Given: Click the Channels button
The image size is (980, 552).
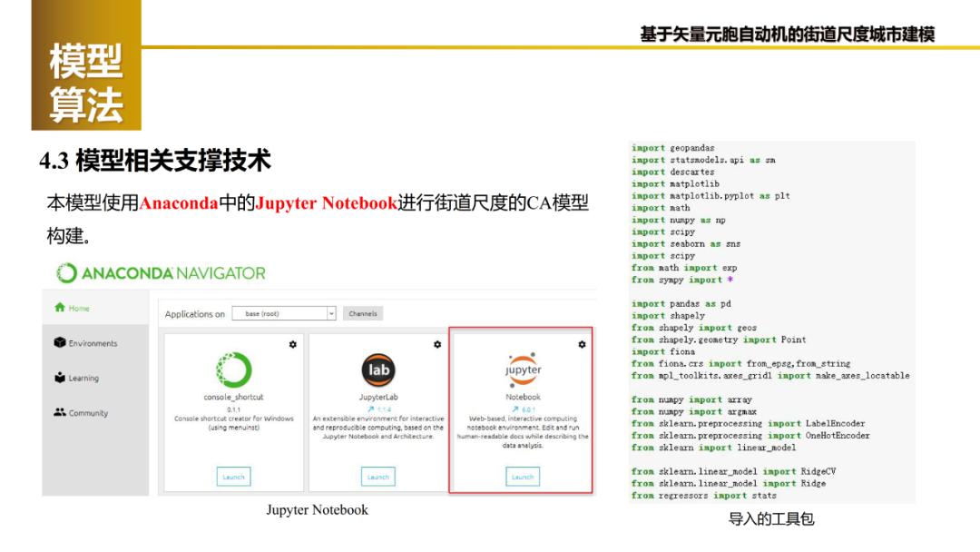Looking at the screenshot, I should pos(362,313).
